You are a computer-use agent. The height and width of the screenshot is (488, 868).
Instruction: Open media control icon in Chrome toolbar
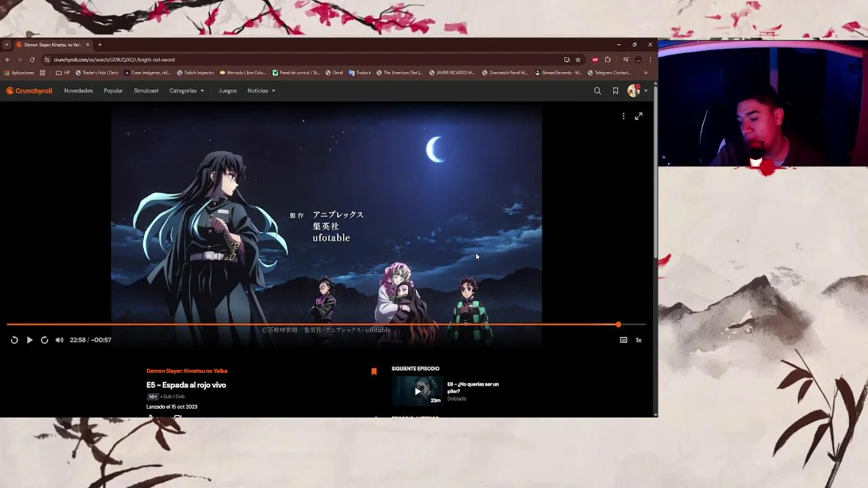pyautogui.click(x=625, y=60)
